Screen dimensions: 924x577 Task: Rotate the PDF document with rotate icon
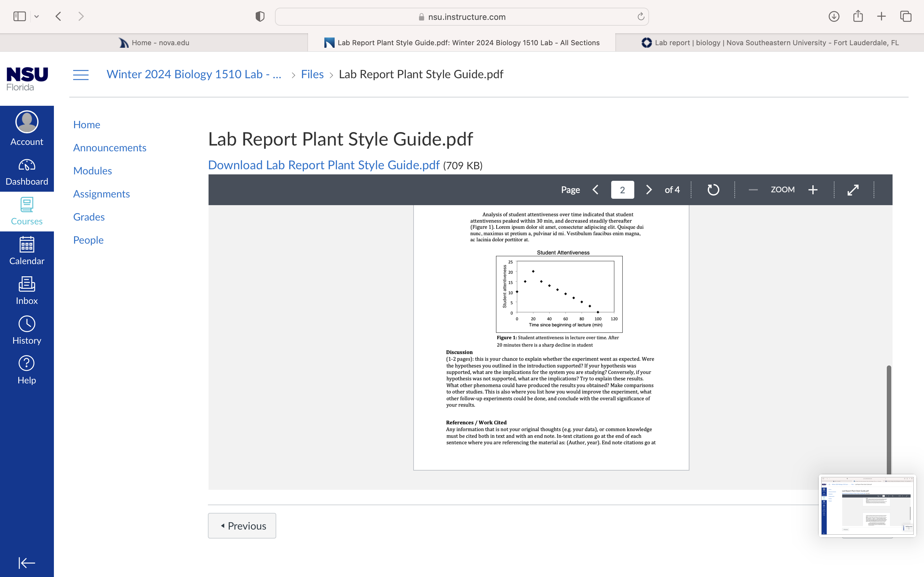[x=713, y=190]
